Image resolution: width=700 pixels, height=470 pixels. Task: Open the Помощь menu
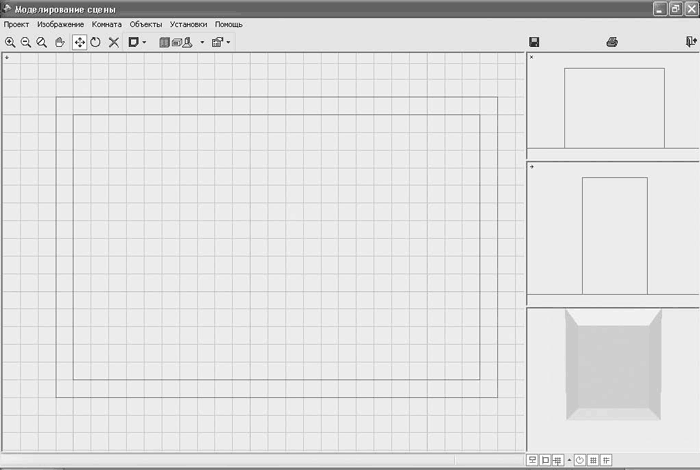[x=229, y=25]
